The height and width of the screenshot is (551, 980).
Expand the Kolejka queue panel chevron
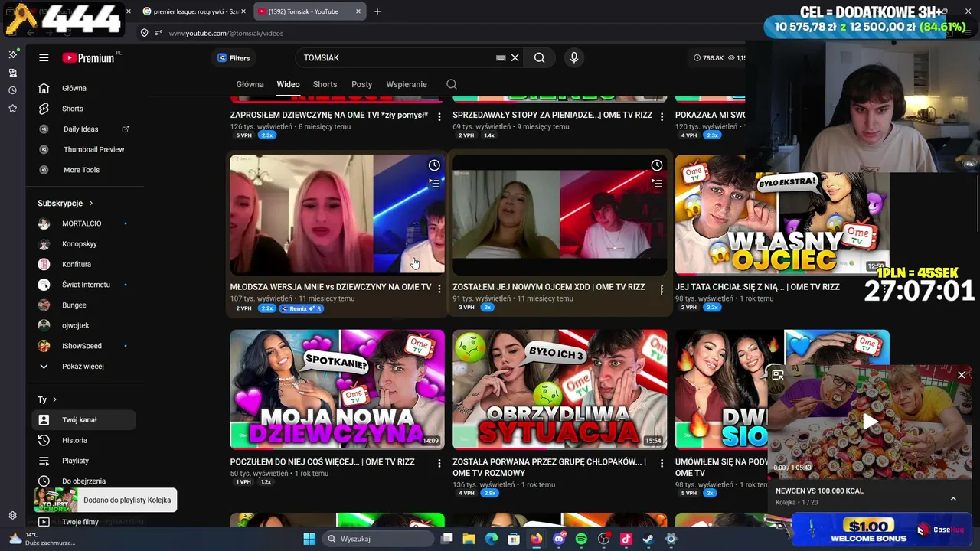[x=953, y=499]
